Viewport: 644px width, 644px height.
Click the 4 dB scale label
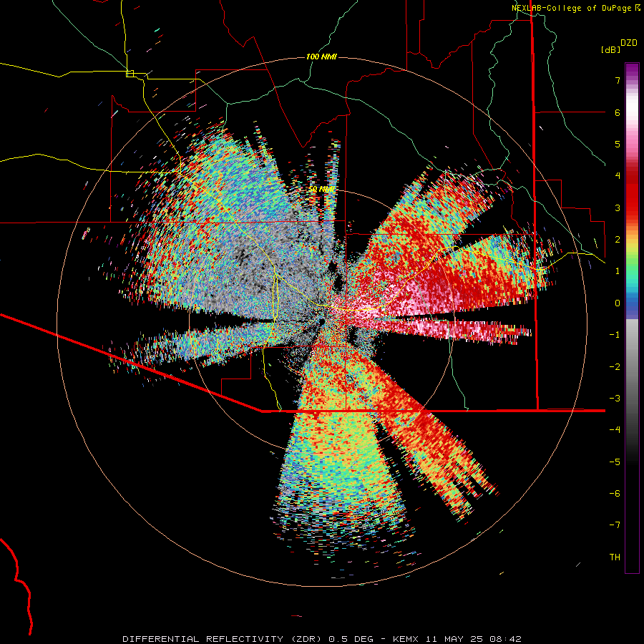[x=618, y=176]
